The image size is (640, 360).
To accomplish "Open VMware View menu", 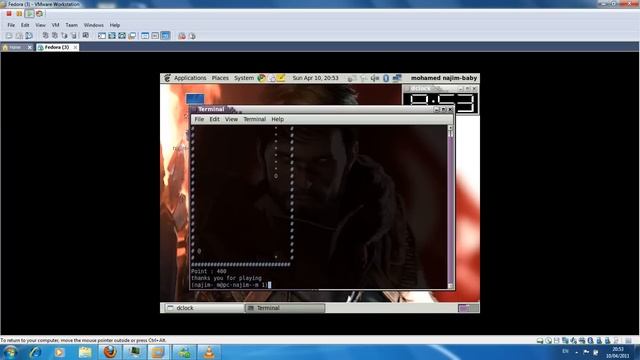I will (40, 25).
